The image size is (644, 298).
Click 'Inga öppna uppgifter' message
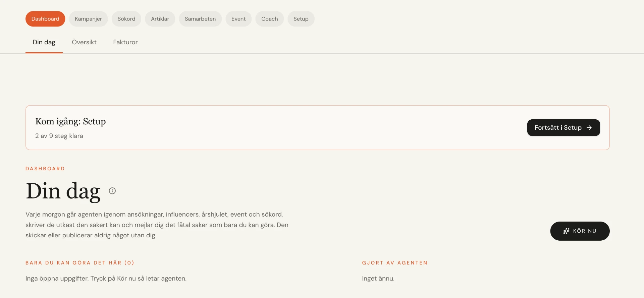(x=106, y=278)
